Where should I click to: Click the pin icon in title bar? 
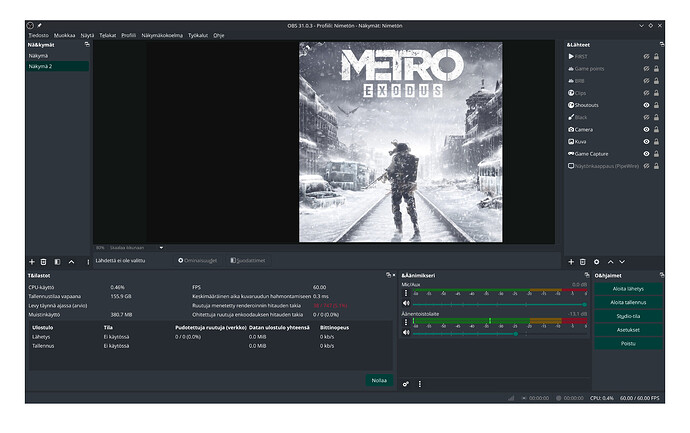pyautogui.click(x=39, y=26)
